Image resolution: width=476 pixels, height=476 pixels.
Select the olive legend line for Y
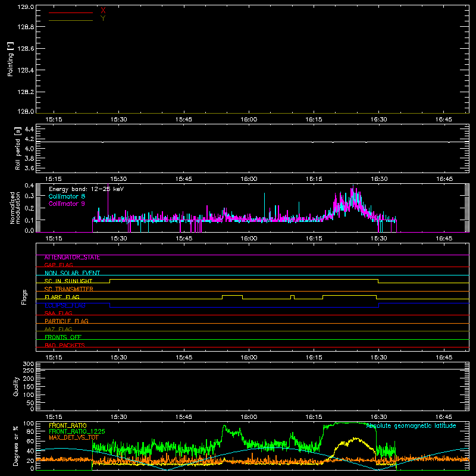pyautogui.click(x=71, y=20)
